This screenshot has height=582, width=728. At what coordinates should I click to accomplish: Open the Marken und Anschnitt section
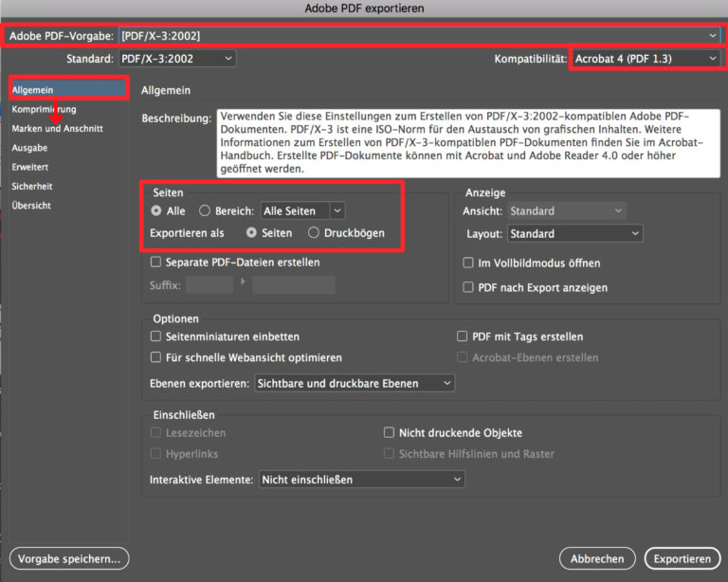57,129
